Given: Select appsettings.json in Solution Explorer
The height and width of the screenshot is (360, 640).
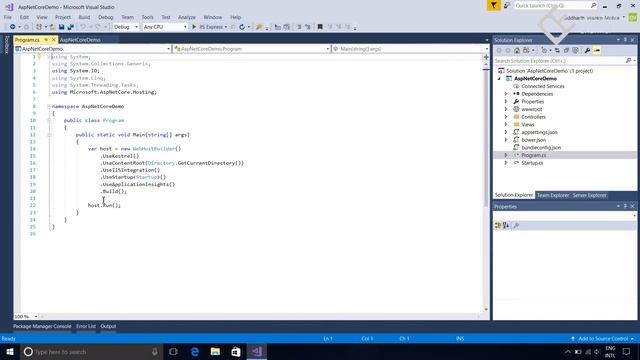Looking at the screenshot, I should pos(539,132).
